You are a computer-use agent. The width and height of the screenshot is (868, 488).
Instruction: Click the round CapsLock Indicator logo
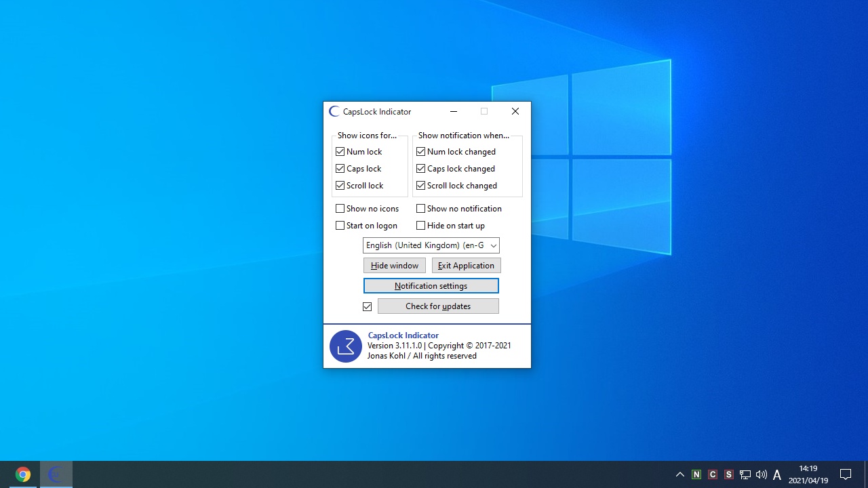(346, 346)
